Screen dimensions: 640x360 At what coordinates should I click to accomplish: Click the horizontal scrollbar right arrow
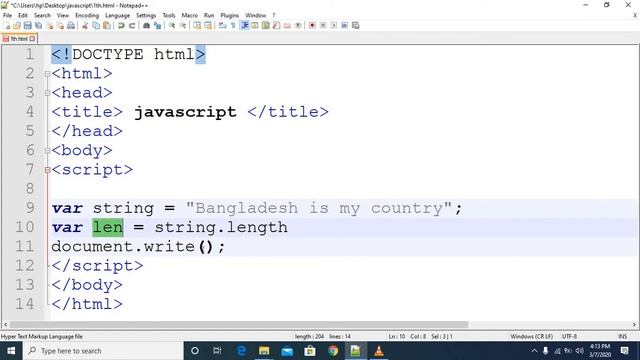coord(634,325)
